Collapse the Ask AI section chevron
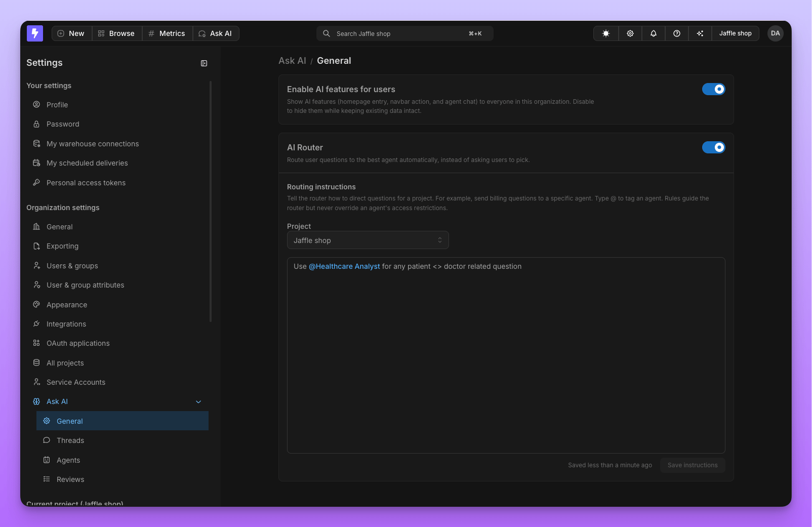The width and height of the screenshot is (812, 527). 198,402
